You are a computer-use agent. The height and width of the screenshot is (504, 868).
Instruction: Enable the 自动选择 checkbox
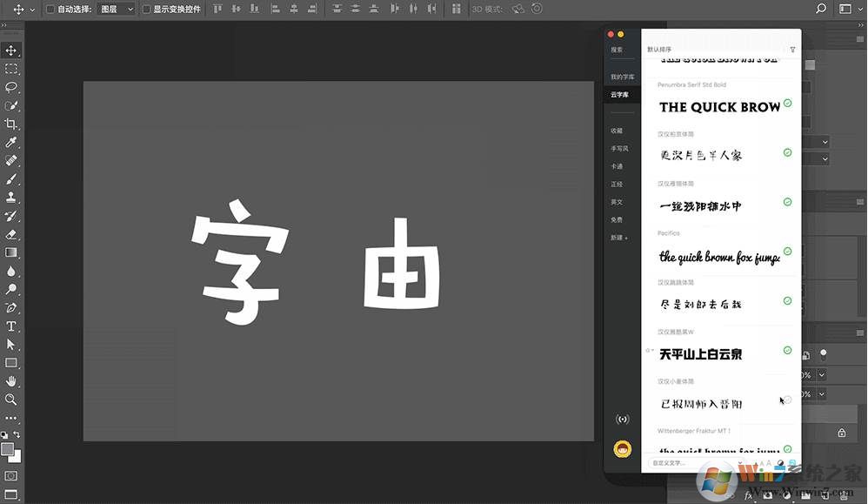tap(50, 9)
